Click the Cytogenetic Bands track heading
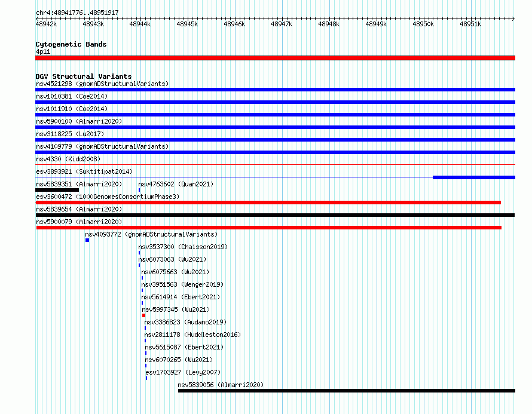Image resolution: width=532 pixels, height=414 pixels. click(x=71, y=44)
